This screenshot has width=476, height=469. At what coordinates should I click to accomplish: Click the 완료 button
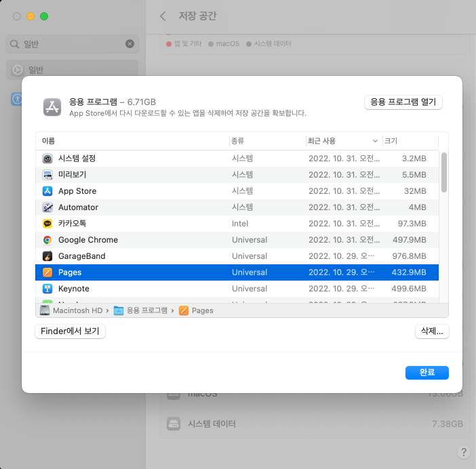[x=427, y=373]
